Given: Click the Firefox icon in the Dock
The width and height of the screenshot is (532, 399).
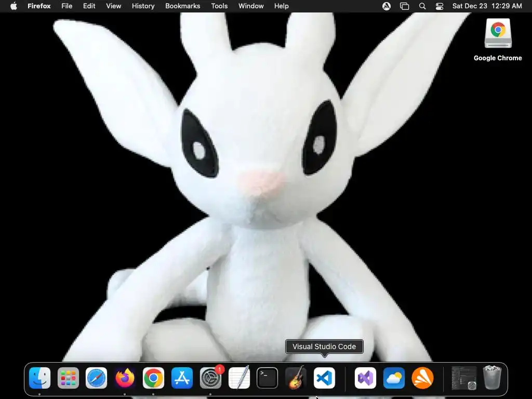Looking at the screenshot, I should coord(125,378).
